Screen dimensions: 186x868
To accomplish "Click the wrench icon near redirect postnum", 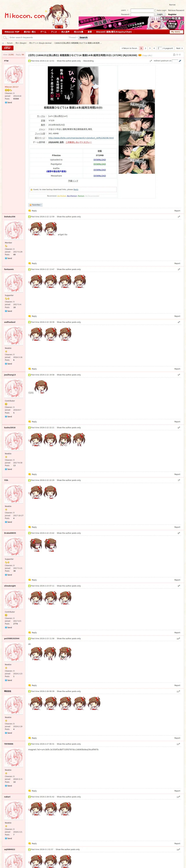I will pyautogui.click(x=180, y=61).
